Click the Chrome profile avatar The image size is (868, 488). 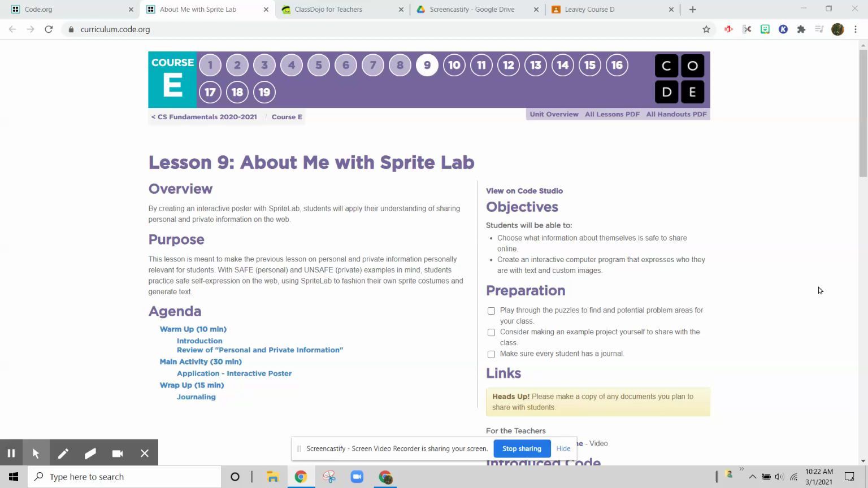837,29
